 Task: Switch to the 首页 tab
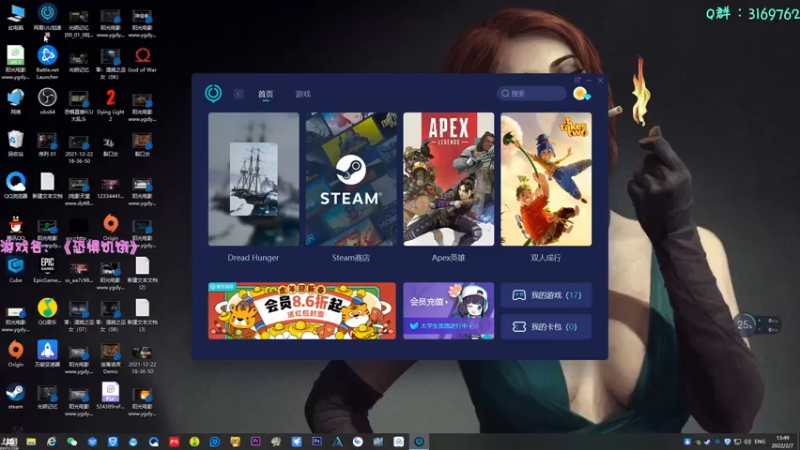(265, 94)
